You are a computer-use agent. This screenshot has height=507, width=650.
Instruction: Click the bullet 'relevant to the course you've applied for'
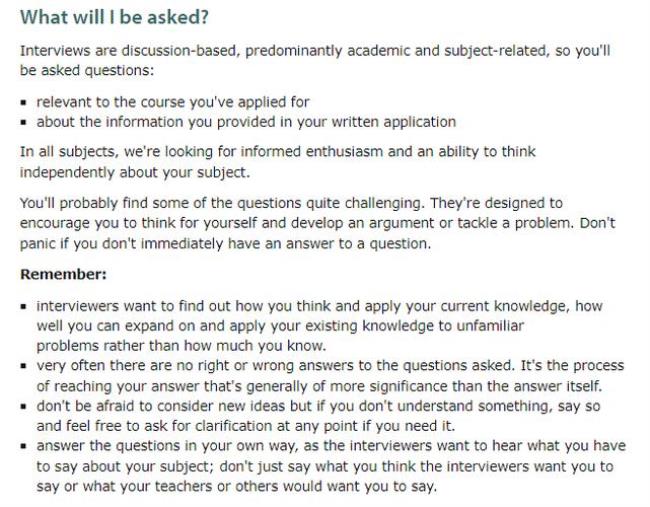tap(173, 102)
